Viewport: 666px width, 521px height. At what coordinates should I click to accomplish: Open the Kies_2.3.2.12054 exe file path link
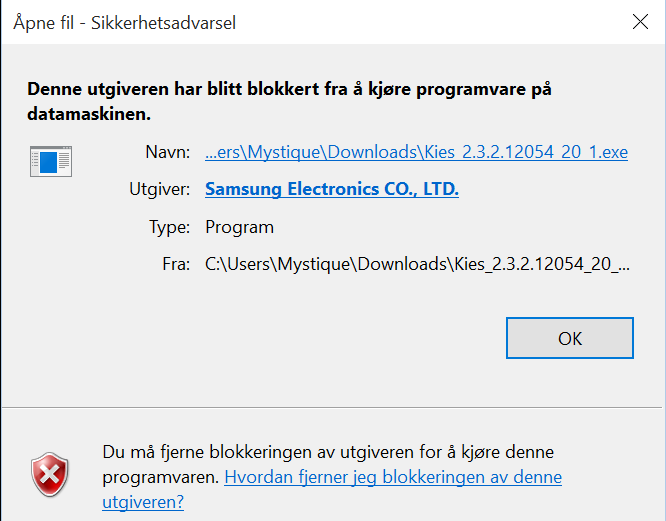(416, 152)
